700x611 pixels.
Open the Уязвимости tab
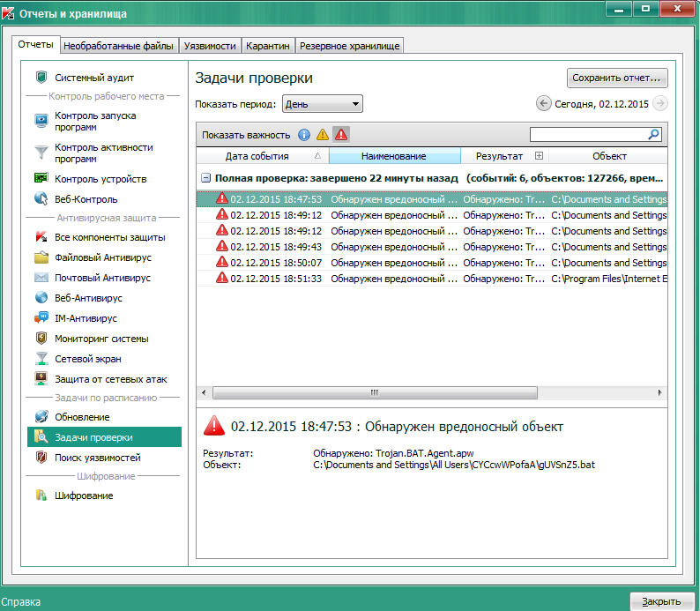pyautogui.click(x=210, y=46)
